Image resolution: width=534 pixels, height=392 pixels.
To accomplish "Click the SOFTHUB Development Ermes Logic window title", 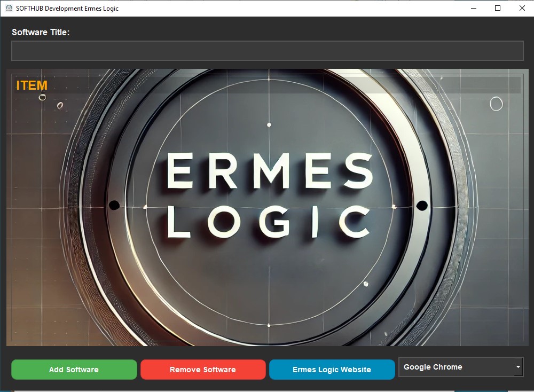I will [x=67, y=8].
